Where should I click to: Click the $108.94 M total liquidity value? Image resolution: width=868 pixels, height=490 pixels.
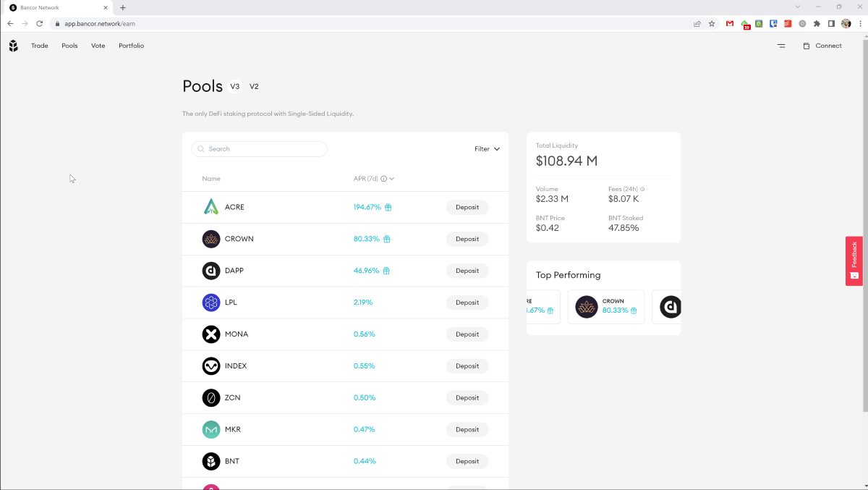coord(566,161)
